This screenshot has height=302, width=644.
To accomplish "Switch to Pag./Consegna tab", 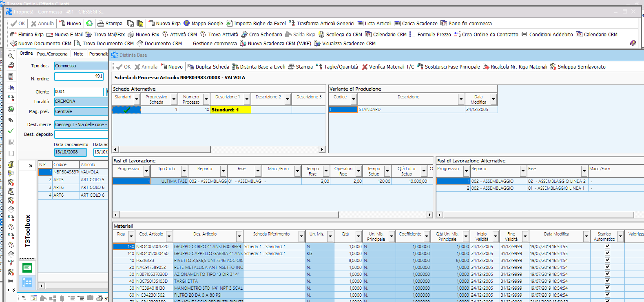I will click(52, 53).
